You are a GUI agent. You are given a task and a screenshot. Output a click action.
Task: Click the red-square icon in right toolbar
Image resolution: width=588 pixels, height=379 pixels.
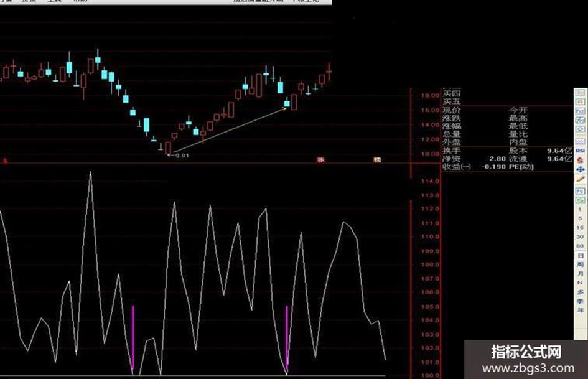point(580,102)
